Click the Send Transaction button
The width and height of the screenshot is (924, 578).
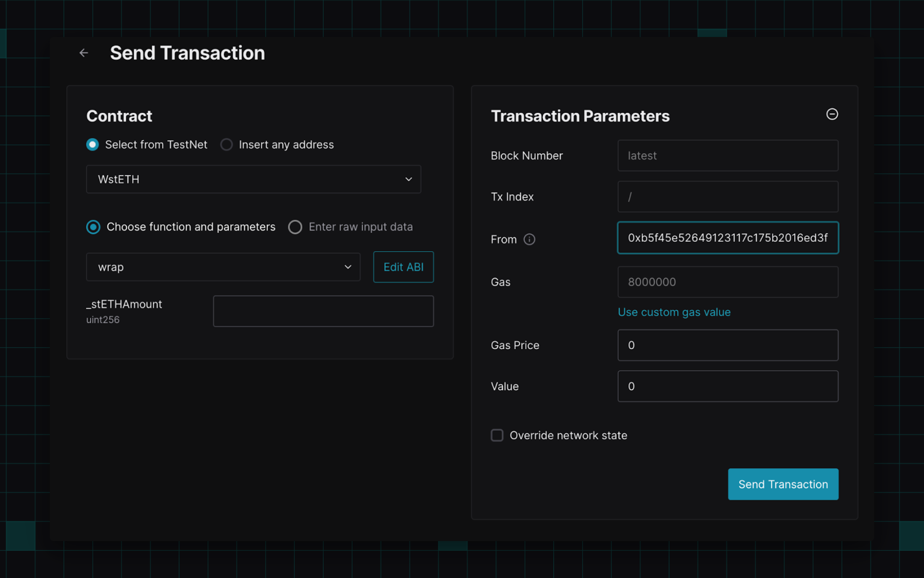coord(783,484)
